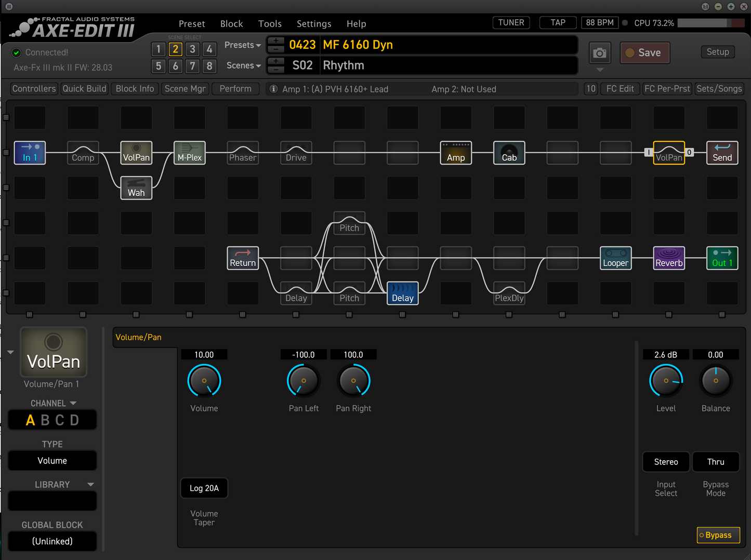751x560 pixels.
Task: Select the Reverb block
Action: click(669, 258)
